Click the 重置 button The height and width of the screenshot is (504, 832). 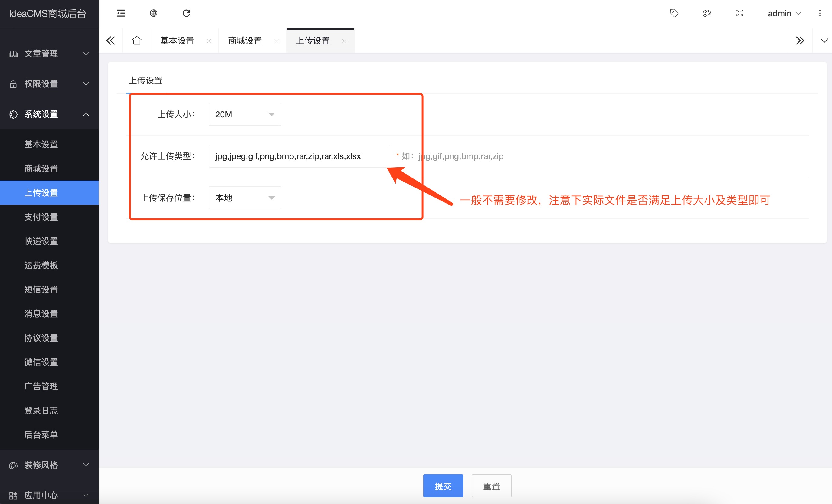(x=491, y=486)
